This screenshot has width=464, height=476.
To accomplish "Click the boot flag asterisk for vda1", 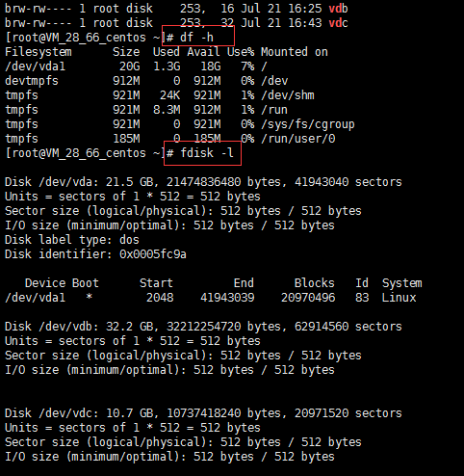I will 90,297.
